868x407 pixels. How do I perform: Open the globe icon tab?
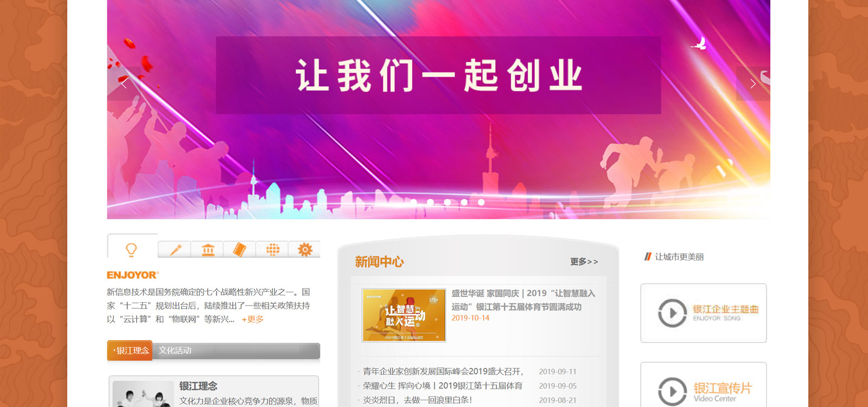tap(272, 250)
